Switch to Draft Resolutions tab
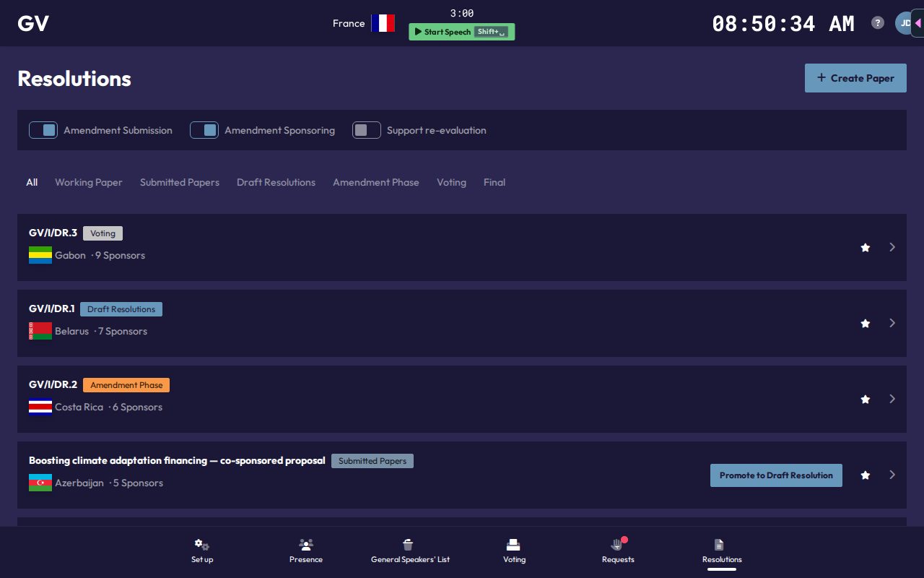 (x=276, y=182)
